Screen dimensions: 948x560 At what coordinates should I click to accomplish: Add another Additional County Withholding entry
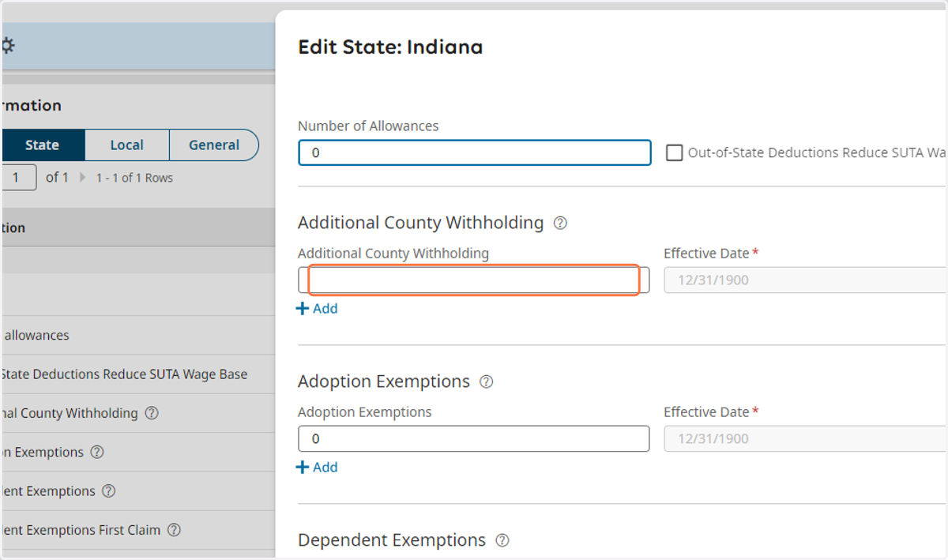[317, 309]
